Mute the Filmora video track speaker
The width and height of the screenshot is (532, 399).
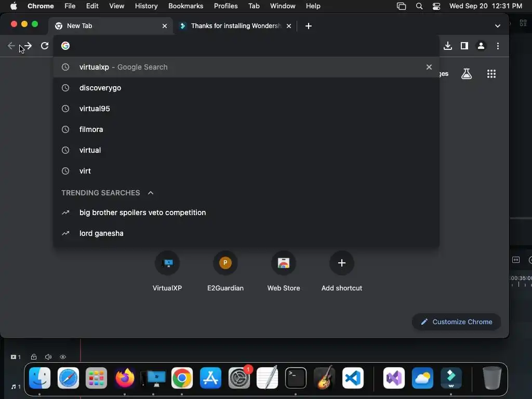click(48, 357)
